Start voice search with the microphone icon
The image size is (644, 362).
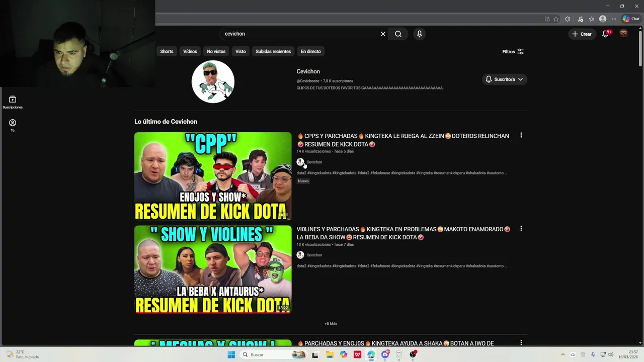click(x=419, y=34)
